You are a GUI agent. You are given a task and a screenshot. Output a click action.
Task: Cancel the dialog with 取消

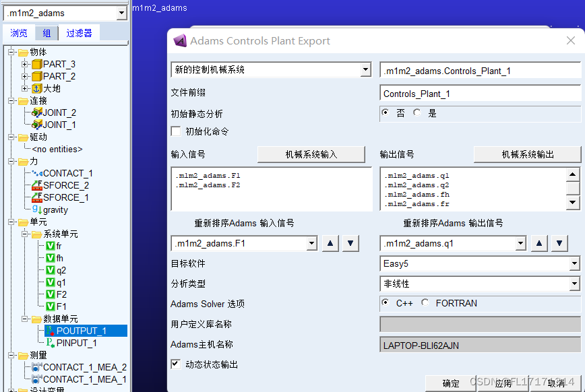pos(556,383)
